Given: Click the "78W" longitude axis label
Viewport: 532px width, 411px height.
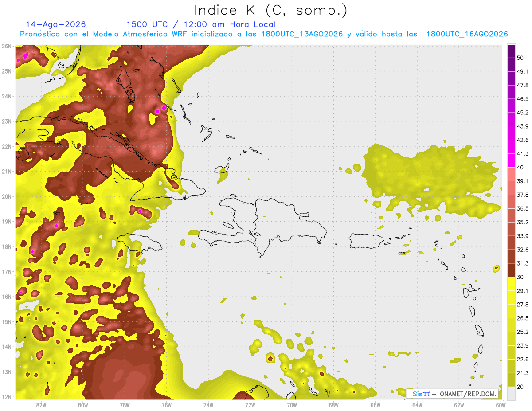Looking at the screenshot, I should [125, 405].
